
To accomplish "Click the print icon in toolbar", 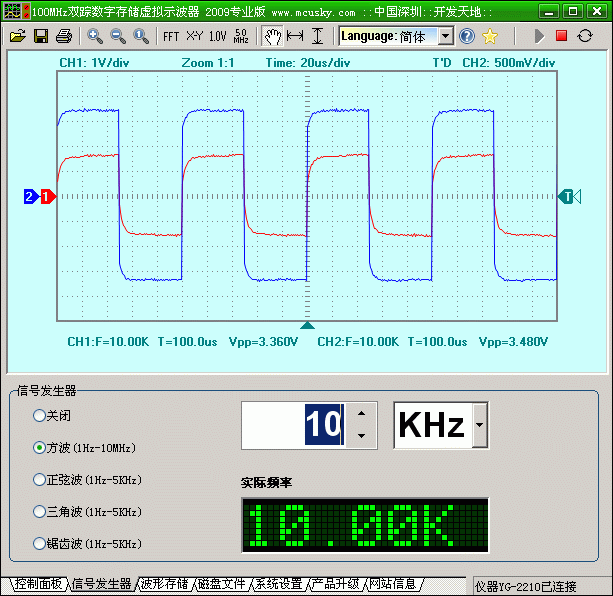I will point(64,36).
